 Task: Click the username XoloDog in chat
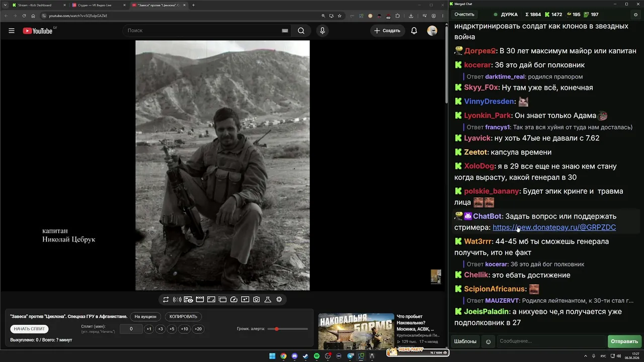pyautogui.click(x=479, y=166)
